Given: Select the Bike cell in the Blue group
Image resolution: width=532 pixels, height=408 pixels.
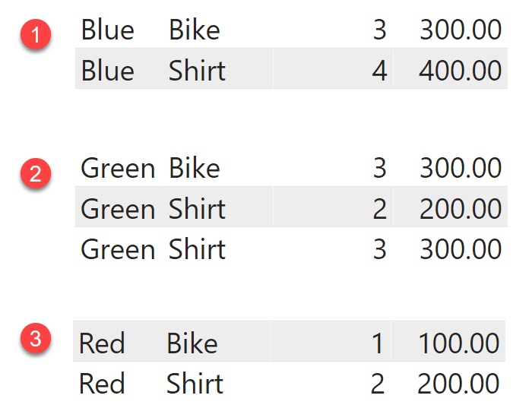Looking at the screenshot, I should [195, 30].
